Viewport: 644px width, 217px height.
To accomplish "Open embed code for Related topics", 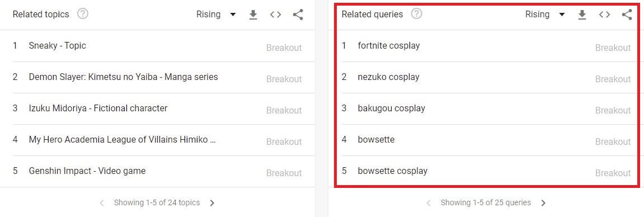I will click(x=275, y=15).
